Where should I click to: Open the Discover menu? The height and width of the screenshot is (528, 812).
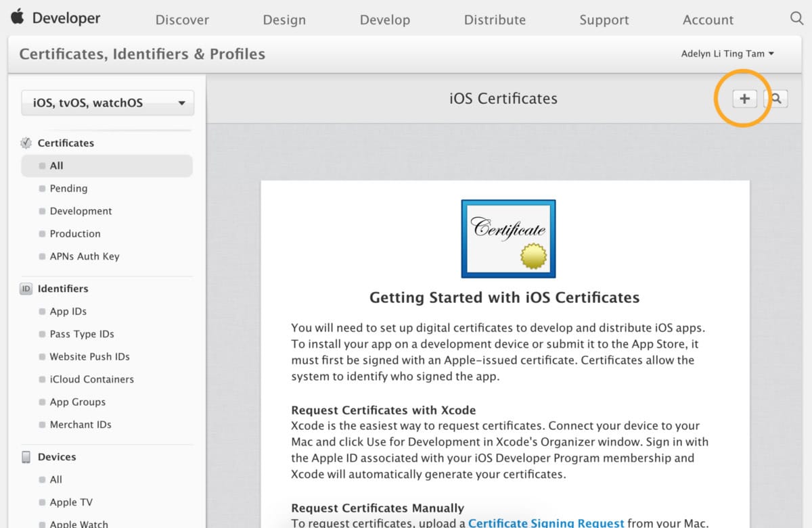tap(182, 20)
